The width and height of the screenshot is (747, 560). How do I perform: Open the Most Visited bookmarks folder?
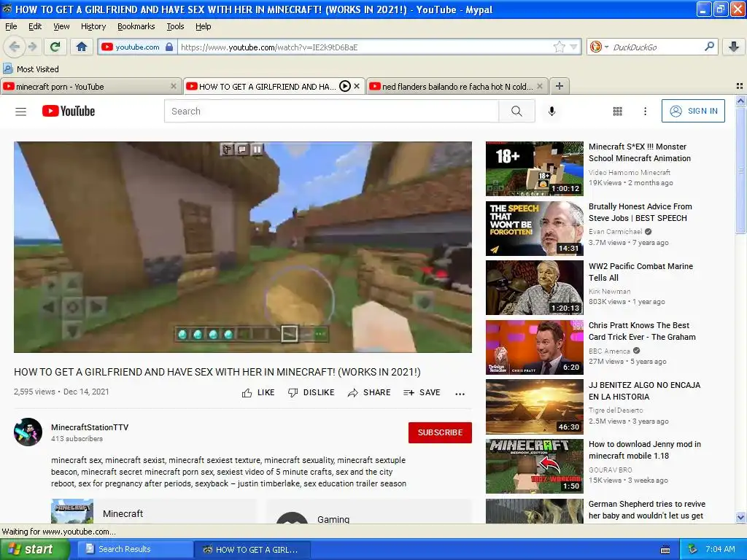pos(31,69)
